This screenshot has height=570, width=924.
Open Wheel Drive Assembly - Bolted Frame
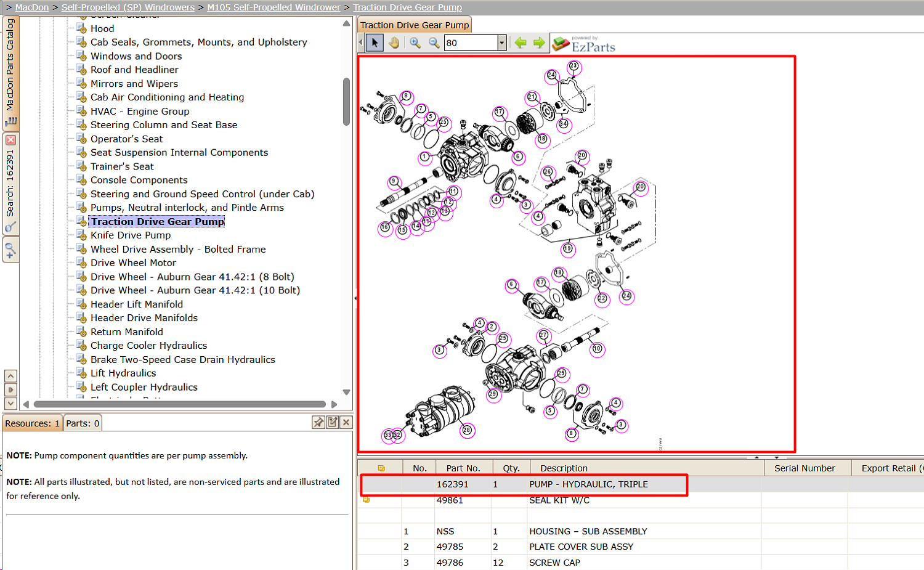click(178, 250)
